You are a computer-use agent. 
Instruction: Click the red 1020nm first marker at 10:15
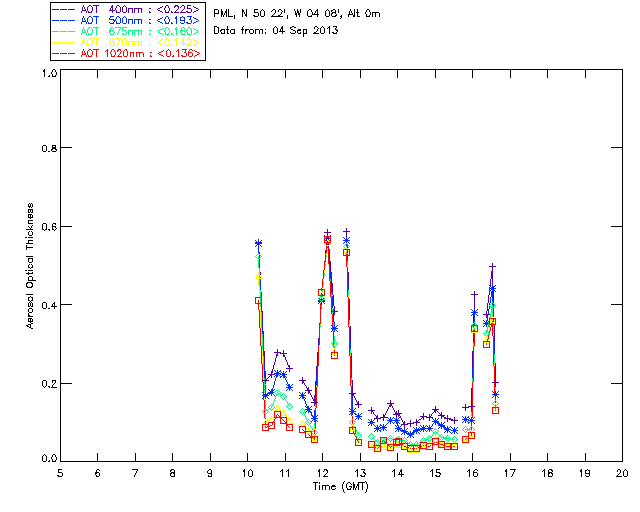[x=258, y=301]
